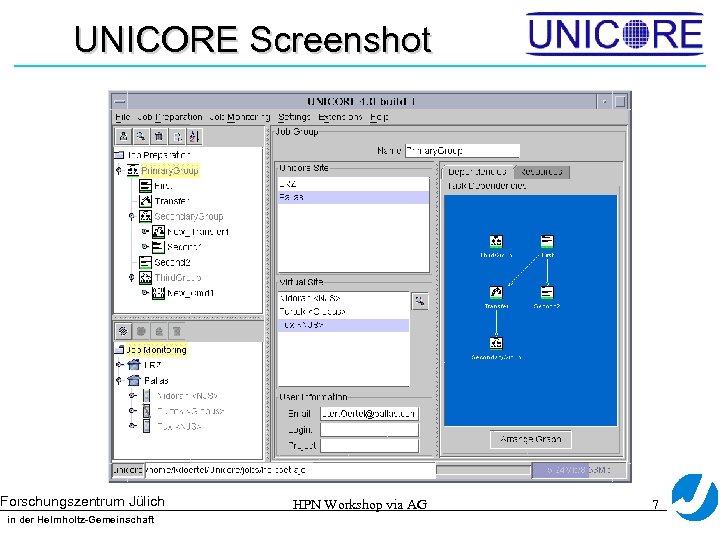Open the Extensions menu
Viewport: 720px width, 540px height.
pos(340,117)
